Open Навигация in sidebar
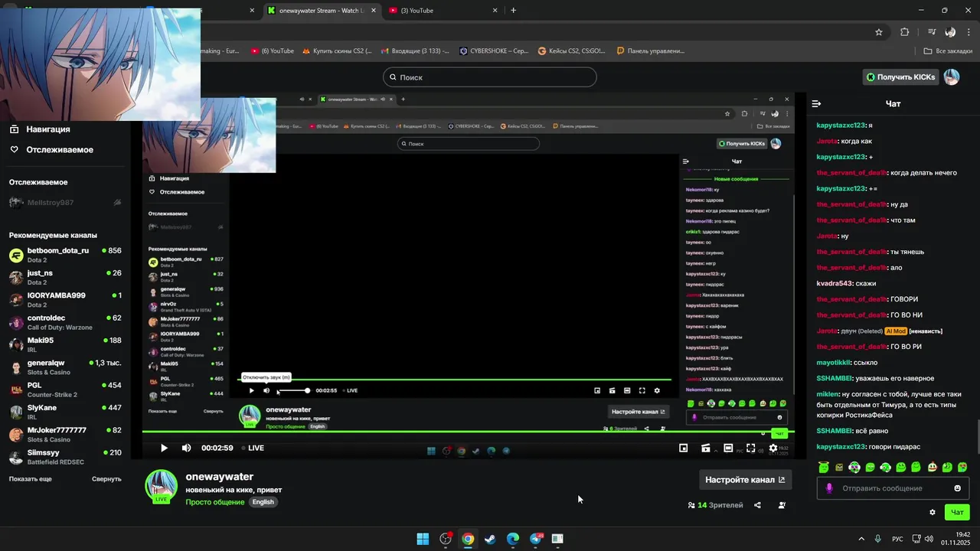The image size is (980, 551). click(x=48, y=129)
